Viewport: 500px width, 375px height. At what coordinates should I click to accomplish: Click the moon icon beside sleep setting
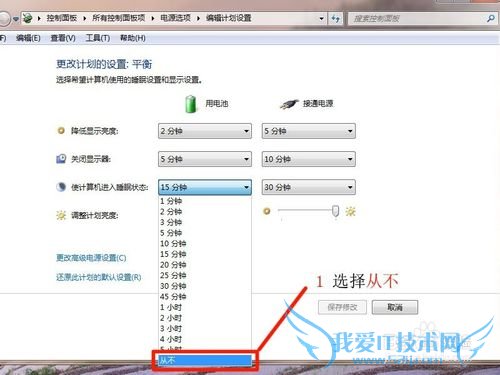(x=61, y=187)
